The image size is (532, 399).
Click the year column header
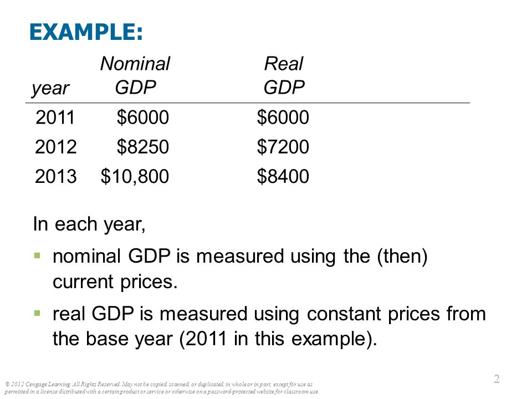click(50, 89)
